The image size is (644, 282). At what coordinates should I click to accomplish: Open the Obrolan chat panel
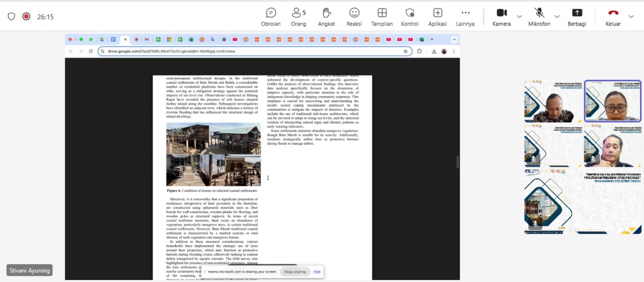tap(271, 17)
